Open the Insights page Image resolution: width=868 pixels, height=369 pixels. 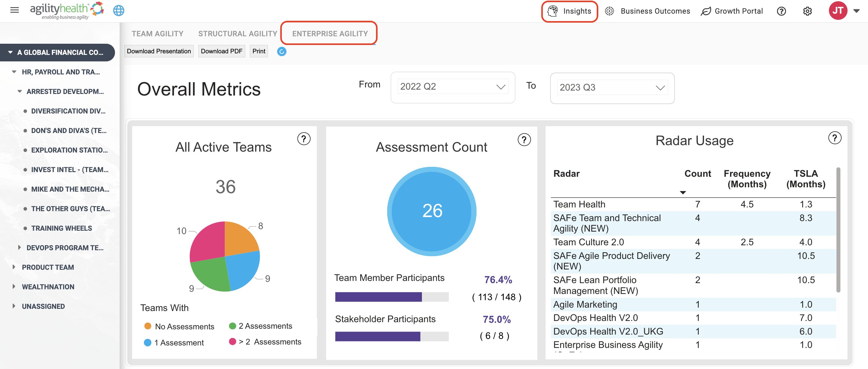point(569,11)
